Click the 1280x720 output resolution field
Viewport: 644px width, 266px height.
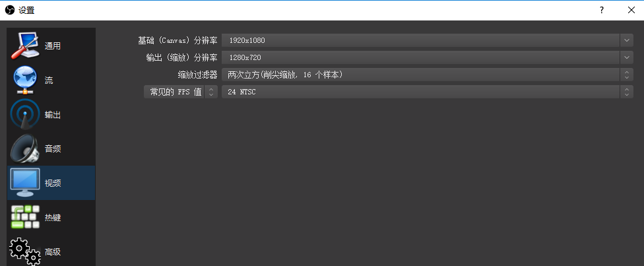pyautogui.click(x=420, y=57)
